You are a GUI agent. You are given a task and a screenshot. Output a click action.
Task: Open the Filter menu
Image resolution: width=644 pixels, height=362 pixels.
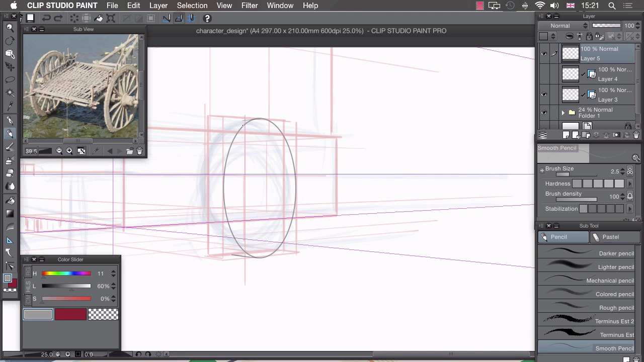pos(249,6)
